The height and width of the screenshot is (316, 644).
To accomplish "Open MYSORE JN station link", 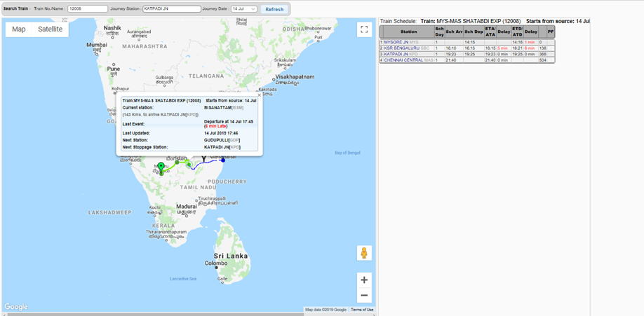I will click(396, 42).
